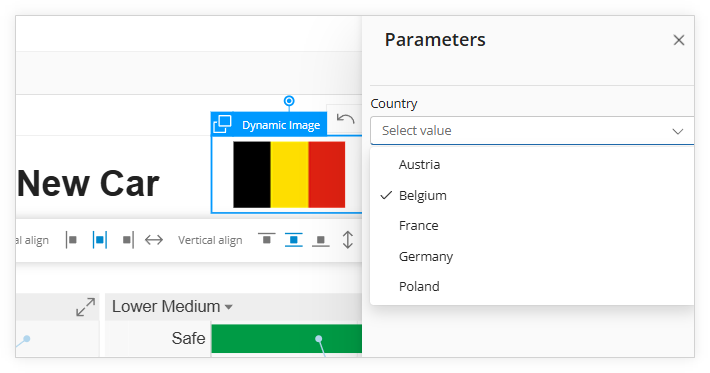This screenshot has height=373, width=710.
Task: Align image horizontally to the left
Action: pyautogui.click(x=71, y=240)
